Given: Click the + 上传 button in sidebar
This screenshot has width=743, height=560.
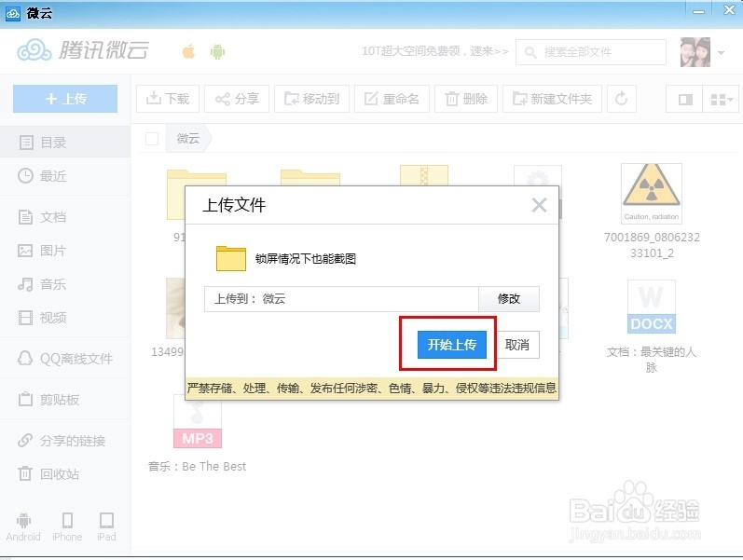Looking at the screenshot, I should [65, 99].
